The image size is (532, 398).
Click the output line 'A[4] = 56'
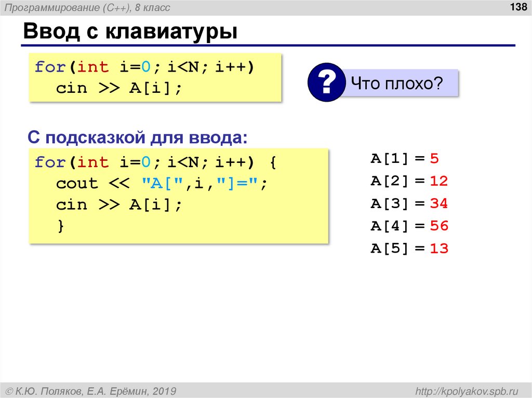pos(409,226)
